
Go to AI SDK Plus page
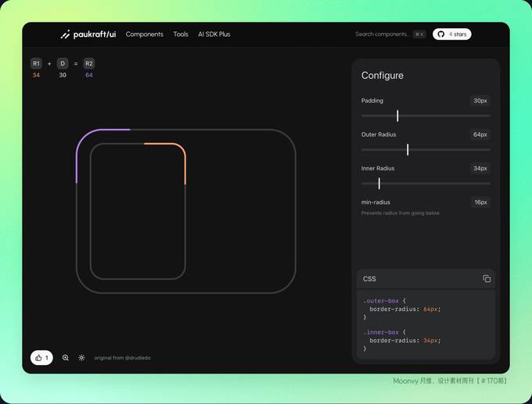point(214,34)
